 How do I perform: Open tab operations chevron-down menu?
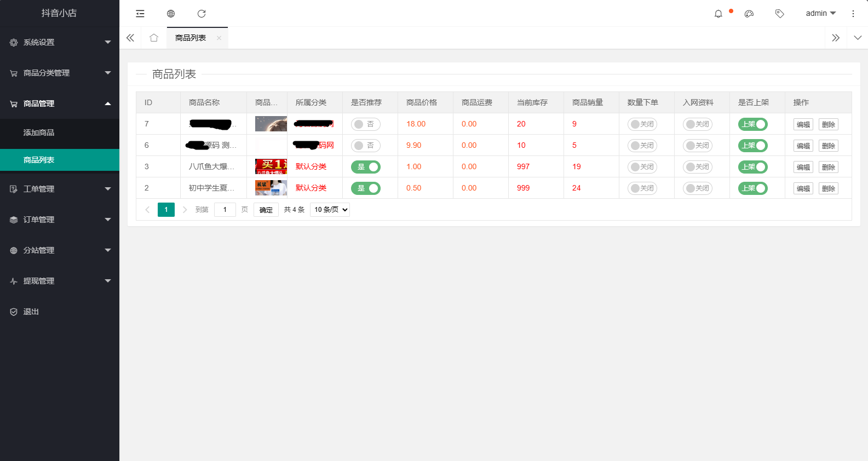858,38
